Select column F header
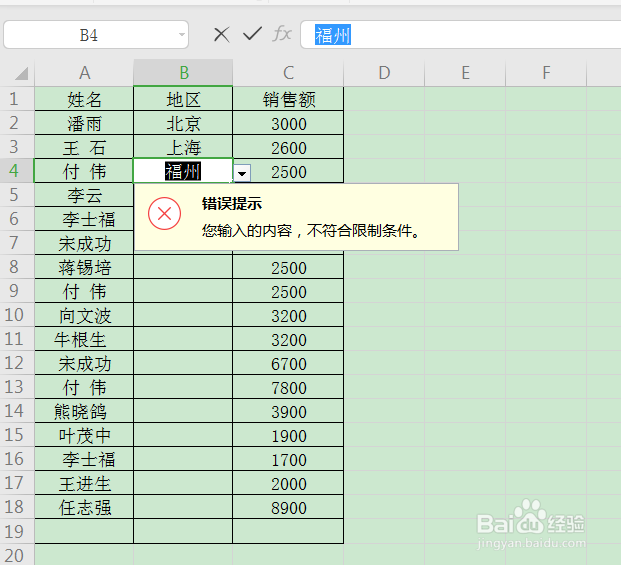 [x=546, y=73]
